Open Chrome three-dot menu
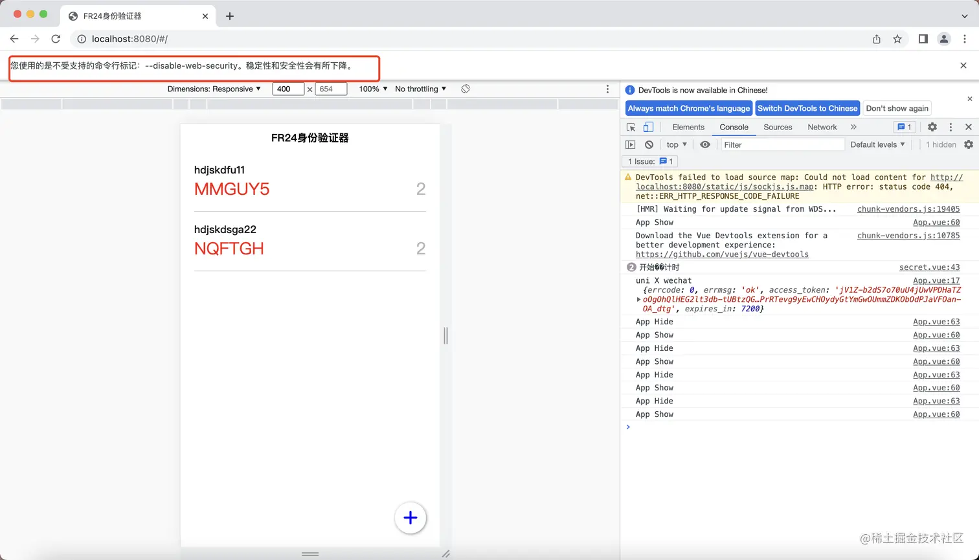 965,39
